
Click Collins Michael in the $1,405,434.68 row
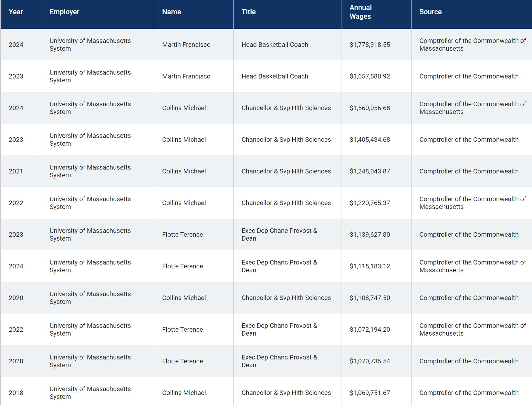click(x=184, y=140)
